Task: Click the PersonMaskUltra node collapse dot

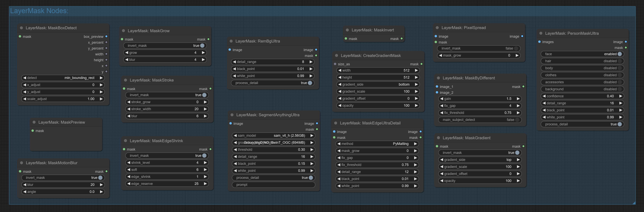Action: (x=541, y=33)
